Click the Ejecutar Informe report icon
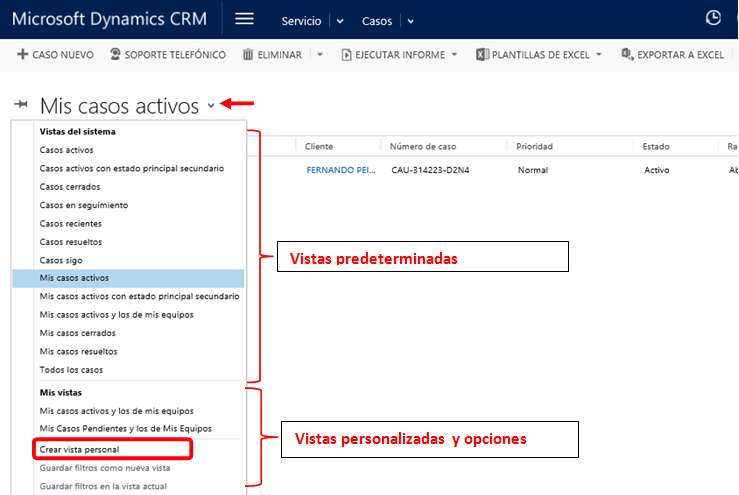Image resolution: width=739 pixels, height=495 pixels. [x=347, y=54]
